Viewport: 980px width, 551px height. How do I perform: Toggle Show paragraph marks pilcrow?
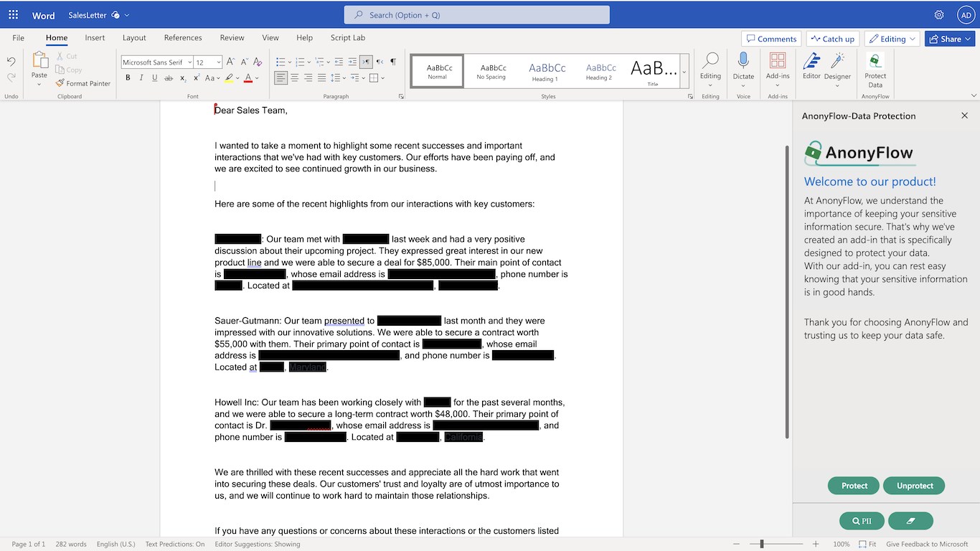click(x=393, y=62)
